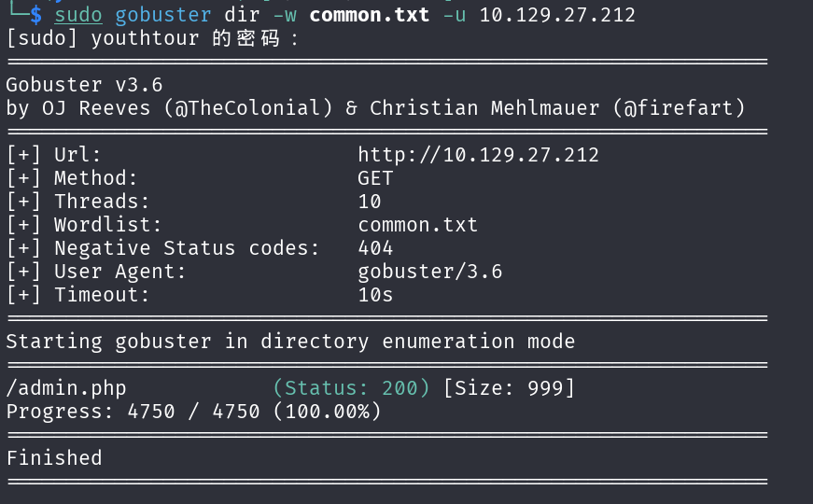Click the /admin.php result path

coord(65,388)
